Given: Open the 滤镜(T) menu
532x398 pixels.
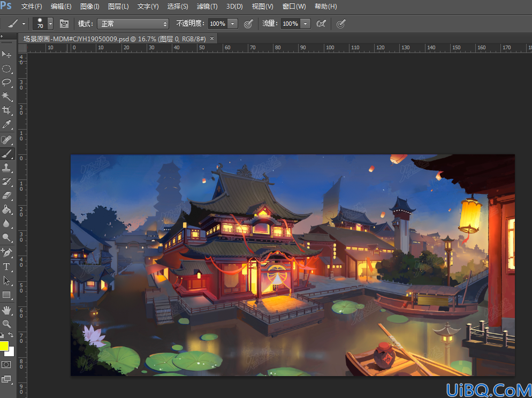Looking at the screenshot, I should coord(207,6).
